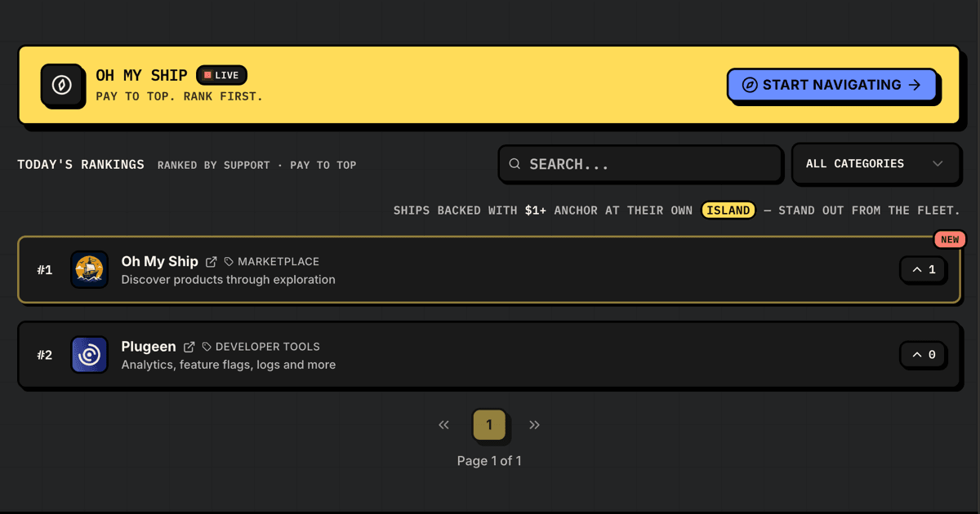980x514 pixels.
Task: Open Plugeen external link icon
Action: pos(189,347)
